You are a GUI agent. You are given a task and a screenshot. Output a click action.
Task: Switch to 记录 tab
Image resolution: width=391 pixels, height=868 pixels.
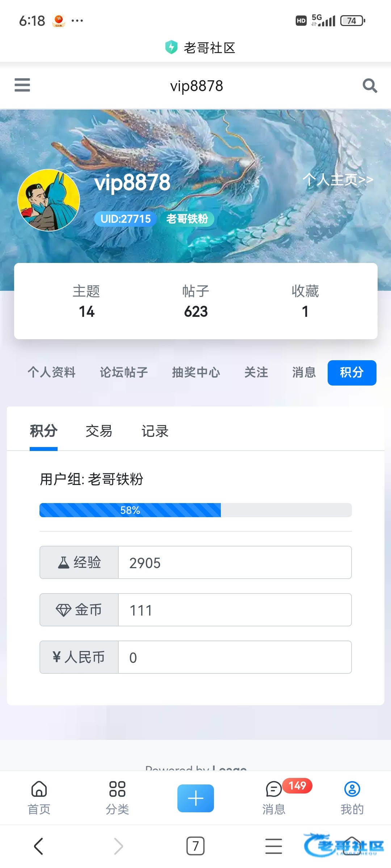click(155, 431)
